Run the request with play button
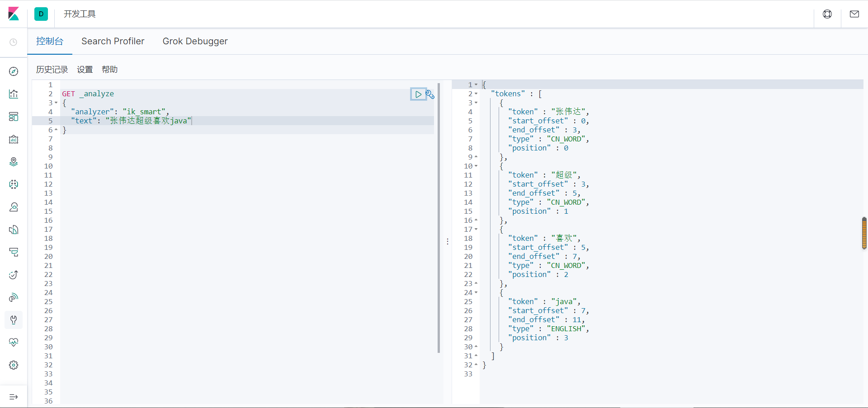 click(x=418, y=94)
